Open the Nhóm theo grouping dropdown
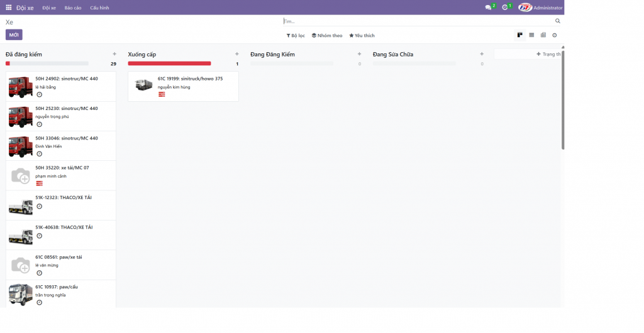 click(327, 36)
